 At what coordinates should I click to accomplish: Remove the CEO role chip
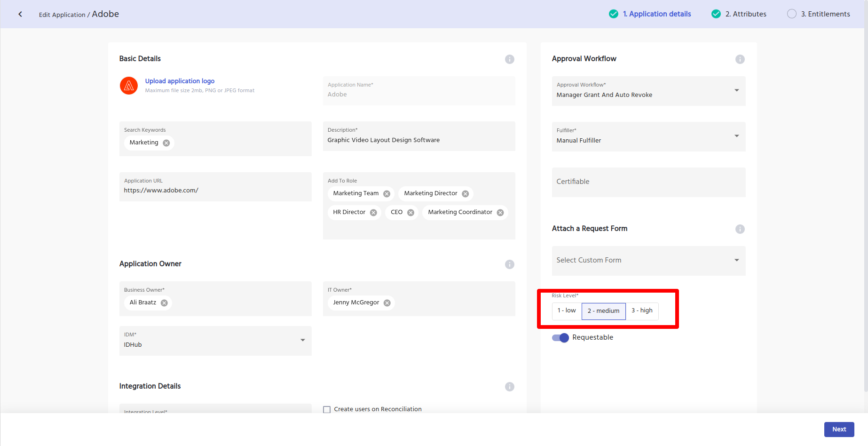[x=410, y=213]
